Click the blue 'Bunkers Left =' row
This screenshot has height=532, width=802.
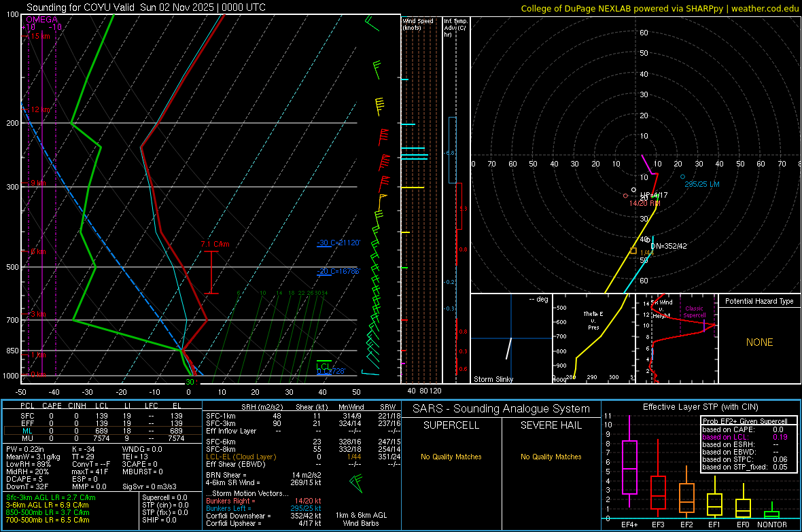(x=264, y=508)
